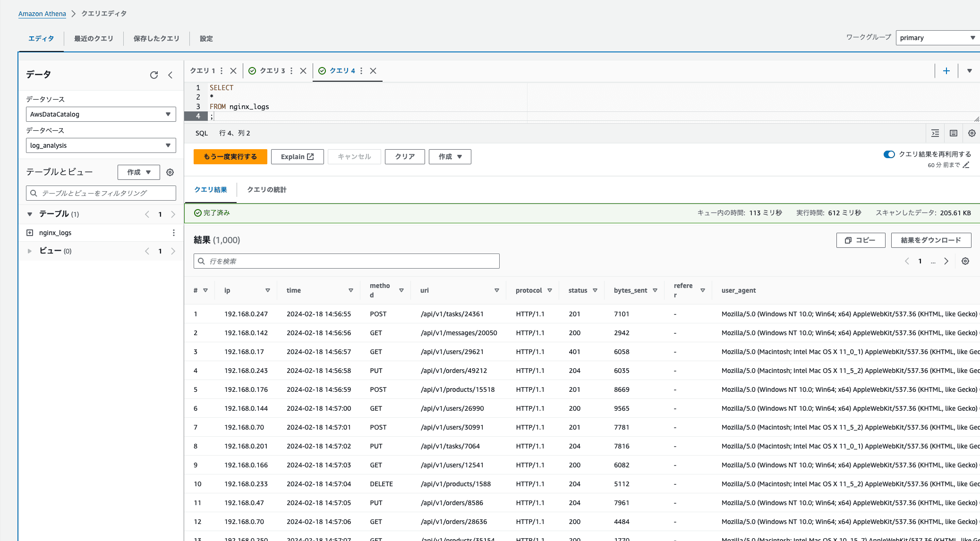This screenshot has height=541, width=980.
Task: Sort by status column arrow
Action: 595,290
